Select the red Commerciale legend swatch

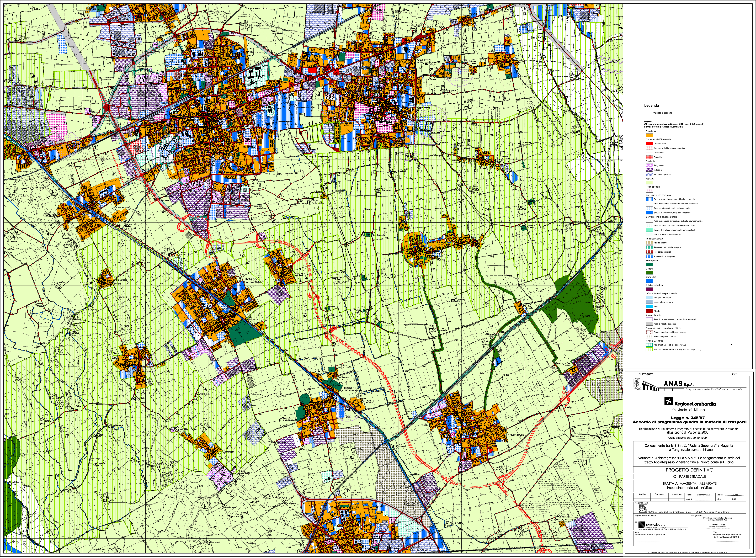pos(649,144)
